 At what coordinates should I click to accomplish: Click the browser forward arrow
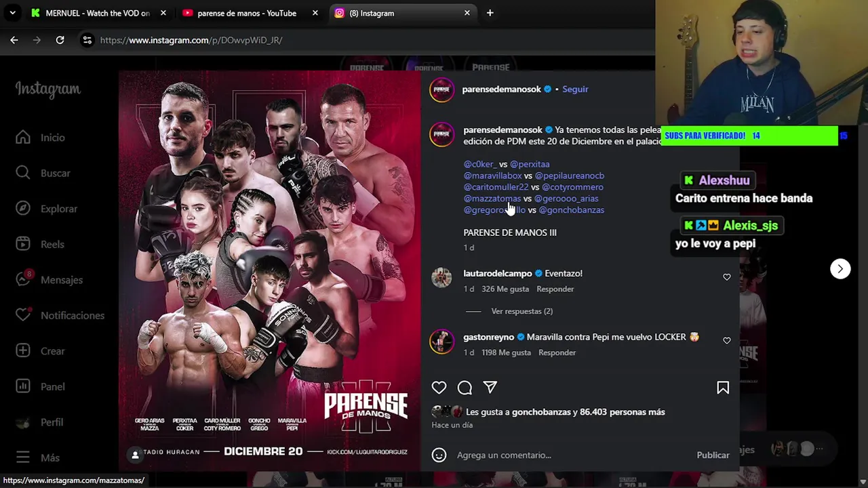(x=37, y=40)
